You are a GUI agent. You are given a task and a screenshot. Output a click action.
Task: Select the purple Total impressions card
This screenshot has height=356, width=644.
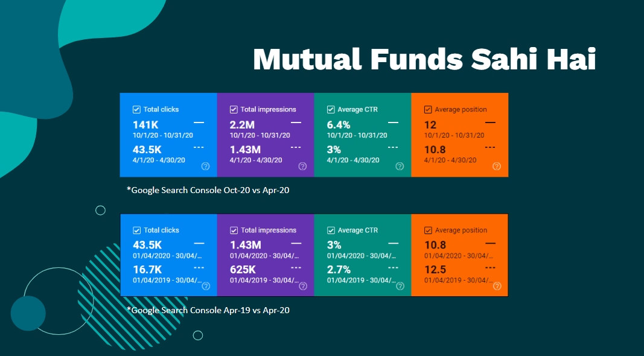click(266, 135)
